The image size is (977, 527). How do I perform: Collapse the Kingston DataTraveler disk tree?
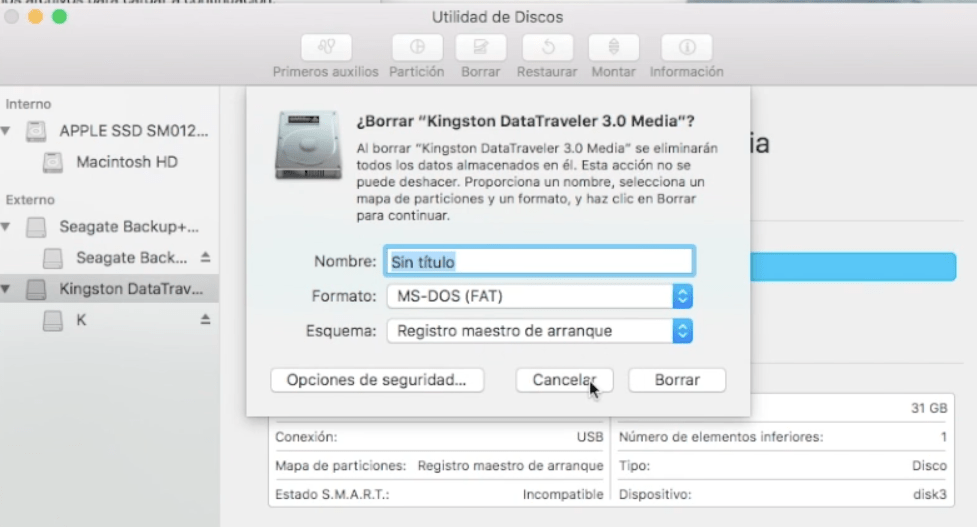pos(7,289)
